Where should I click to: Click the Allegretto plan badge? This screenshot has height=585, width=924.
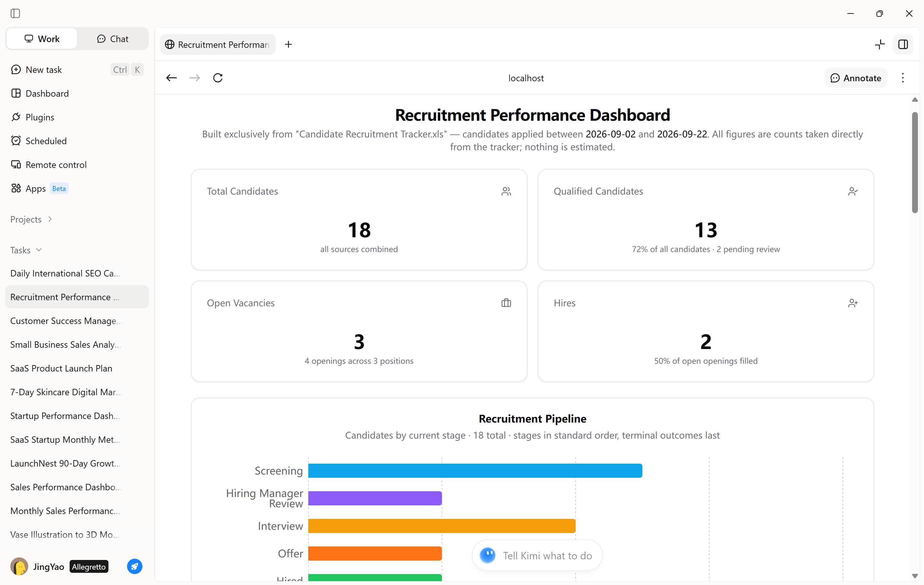pos(89,567)
